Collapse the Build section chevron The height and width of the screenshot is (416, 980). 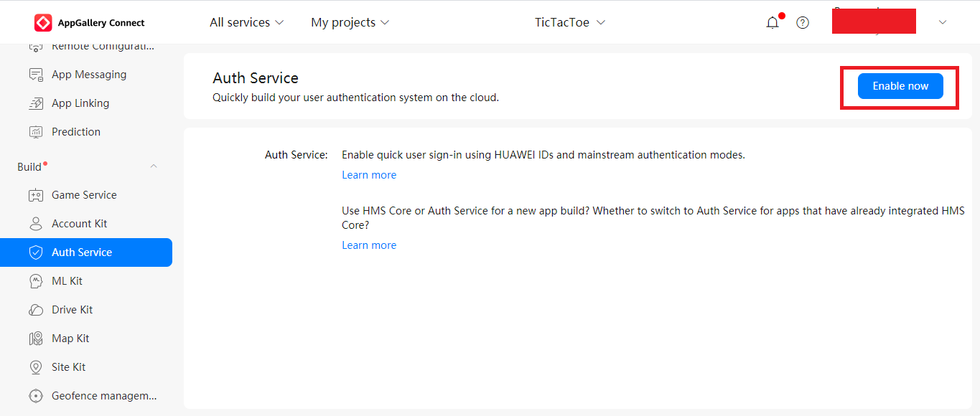[153, 167]
